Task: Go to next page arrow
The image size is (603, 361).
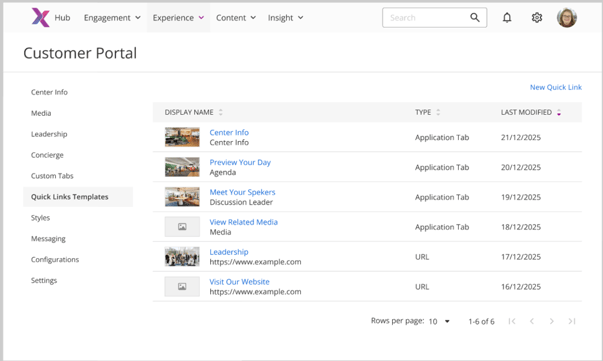Action: pyautogui.click(x=552, y=321)
